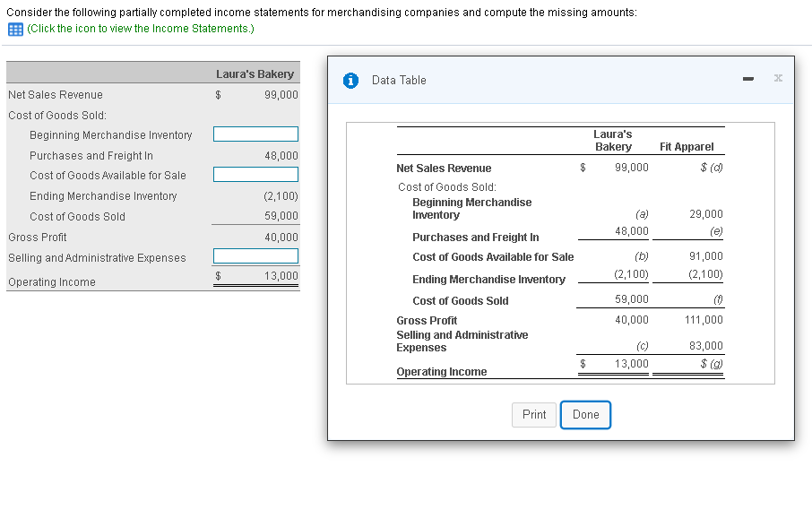The width and height of the screenshot is (812, 510).
Task: Click the (a) placeholder in the Data Table
Action: (642, 214)
